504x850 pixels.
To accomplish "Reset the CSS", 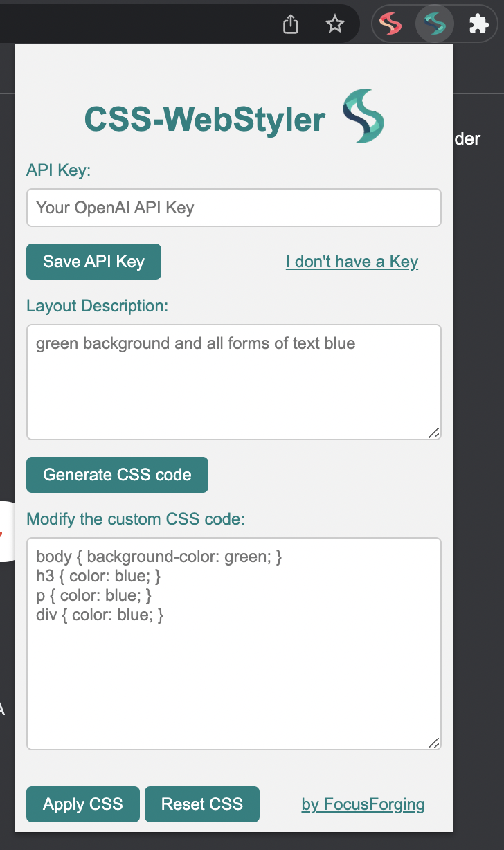I will (x=202, y=804).
